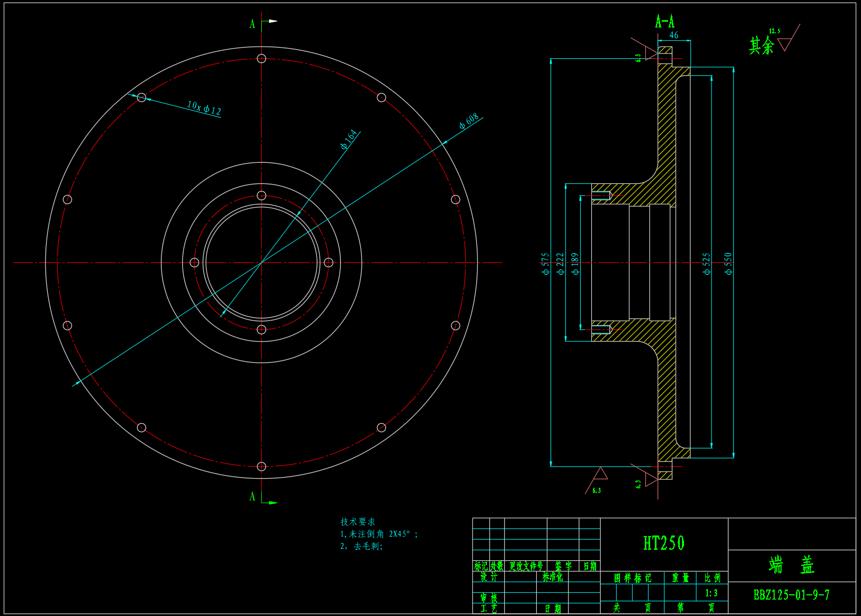861x616 pixels.
Task: Pick the φ525 dimension text
Action: [x=706, y=263]
